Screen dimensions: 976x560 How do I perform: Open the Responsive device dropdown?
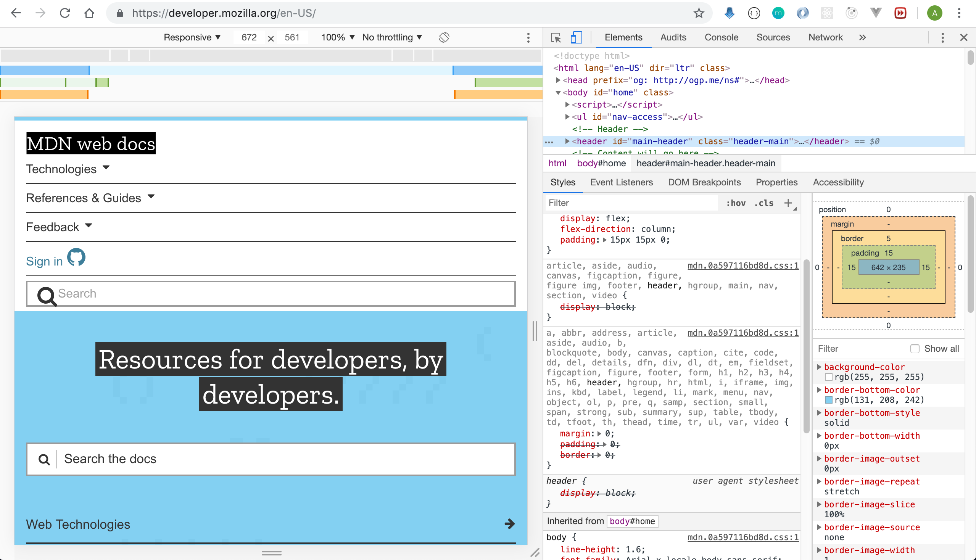192,37
